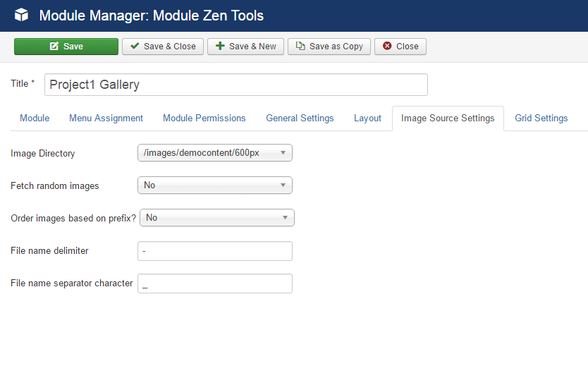Open Order images based on prefix dropdown
The height and width of the screenshot is (378, 588).
click(x=217, y=217)
